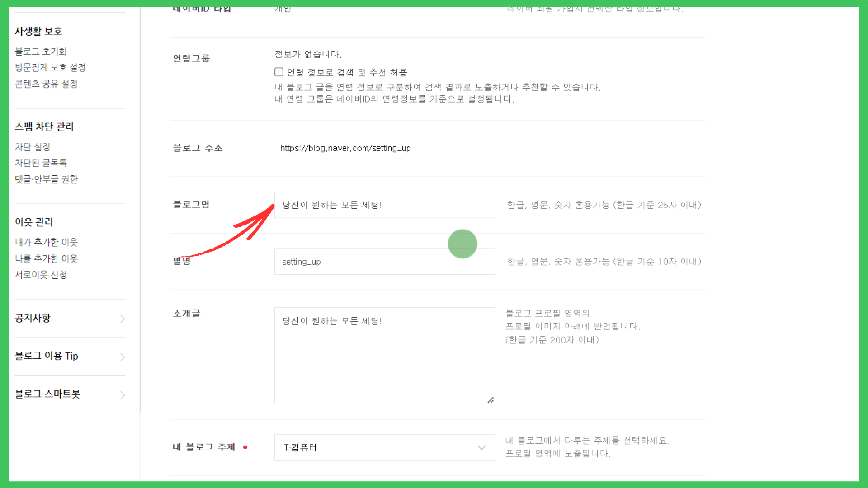Select 나를 추가한 이웃 menu item

pyautogui.click(x=46, y=258)
